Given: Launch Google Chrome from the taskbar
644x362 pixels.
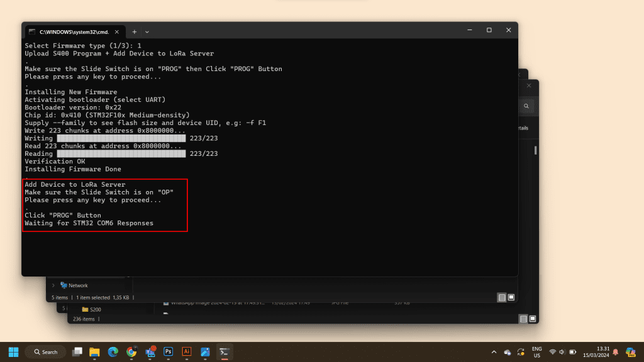Looking at the screenshot, I should pos(131,352).
